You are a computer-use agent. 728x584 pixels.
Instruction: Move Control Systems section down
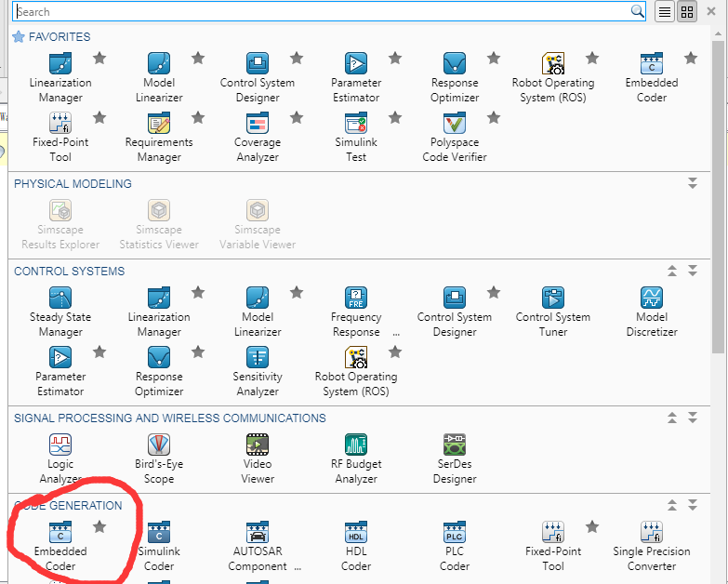point(693,271)
